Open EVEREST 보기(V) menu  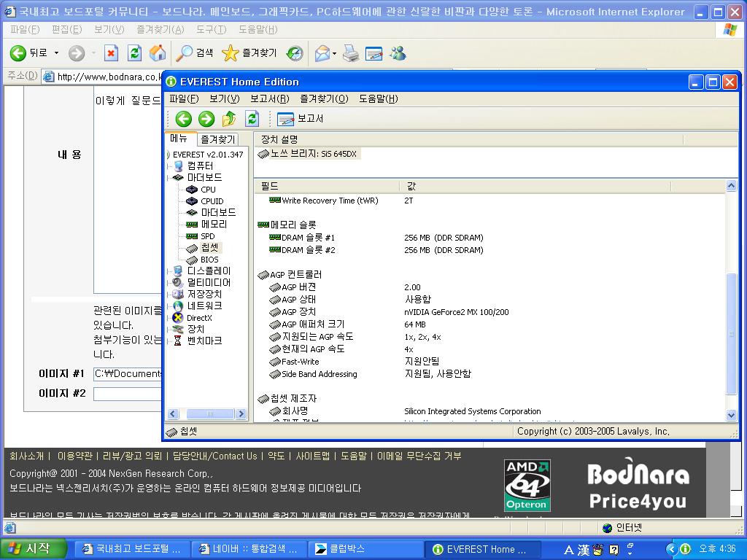coord(225,99)
